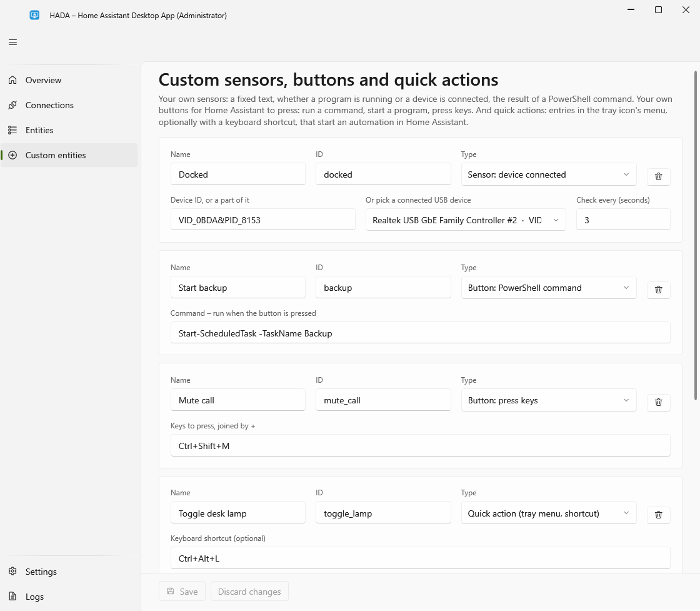Open the hamburger navigation menu
The width and height of the screenshot is (700, 611).
tap(12, 43)
